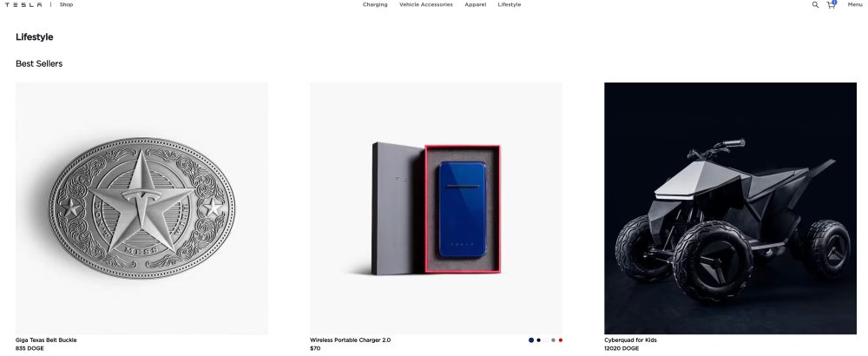Screen dimensions: 868x356
Task: Click the Giga Texas Belt Buckle title
Action: 46,340
